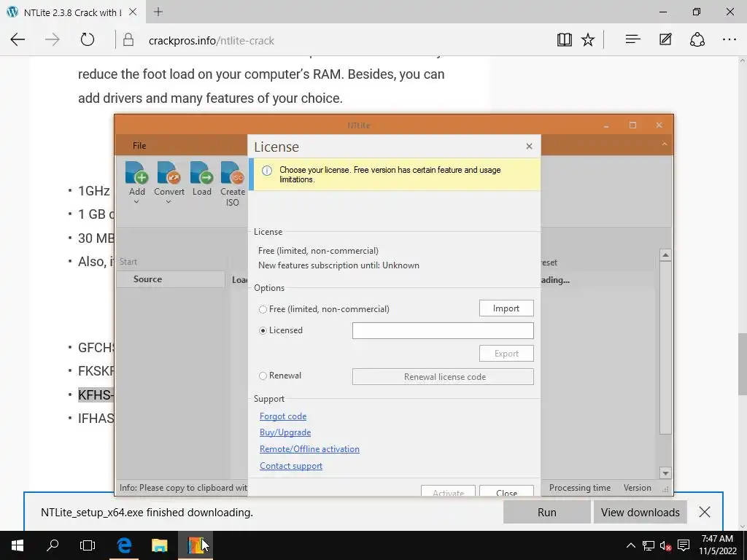
Task: Open Buy/Upgrade link
Action: pos(285,432)
